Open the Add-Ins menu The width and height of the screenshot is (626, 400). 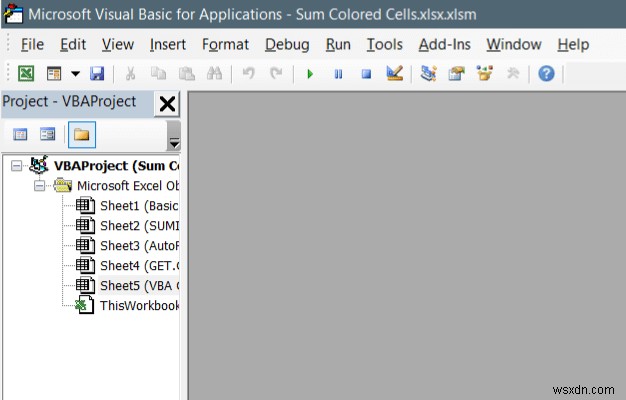tap(444, 44)
